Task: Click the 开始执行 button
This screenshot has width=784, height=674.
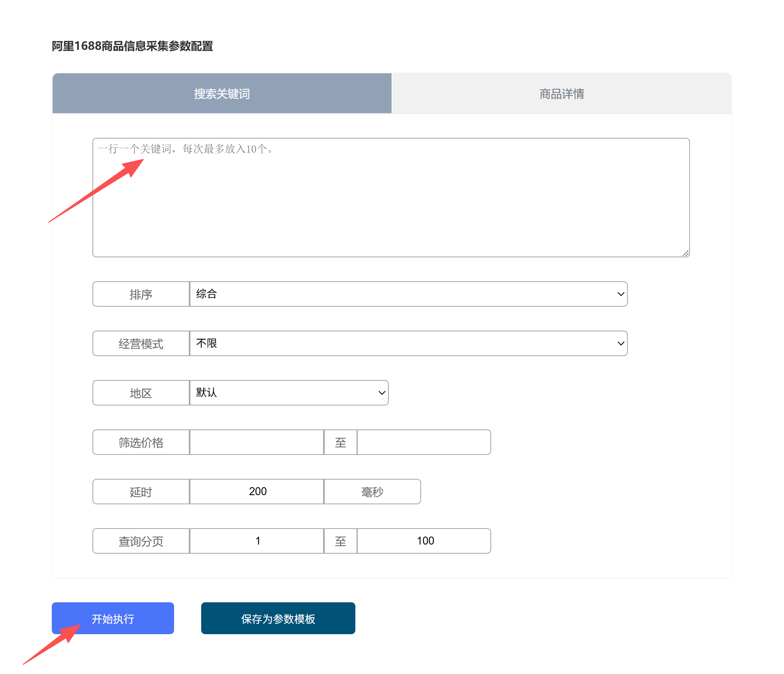Action: (x=113, y=618)
